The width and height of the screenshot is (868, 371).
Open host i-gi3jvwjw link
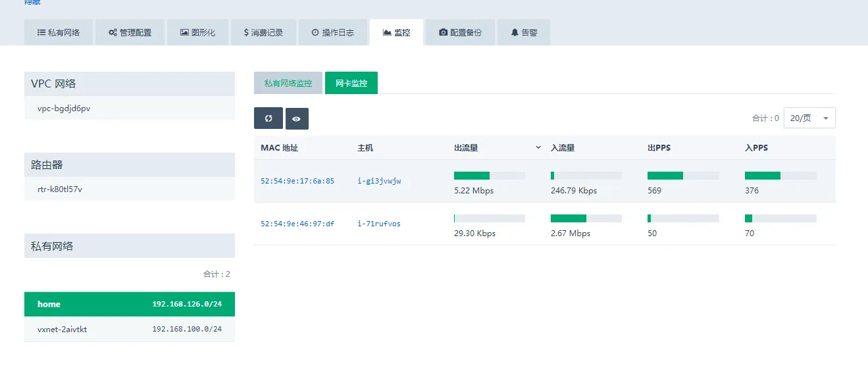379,181
